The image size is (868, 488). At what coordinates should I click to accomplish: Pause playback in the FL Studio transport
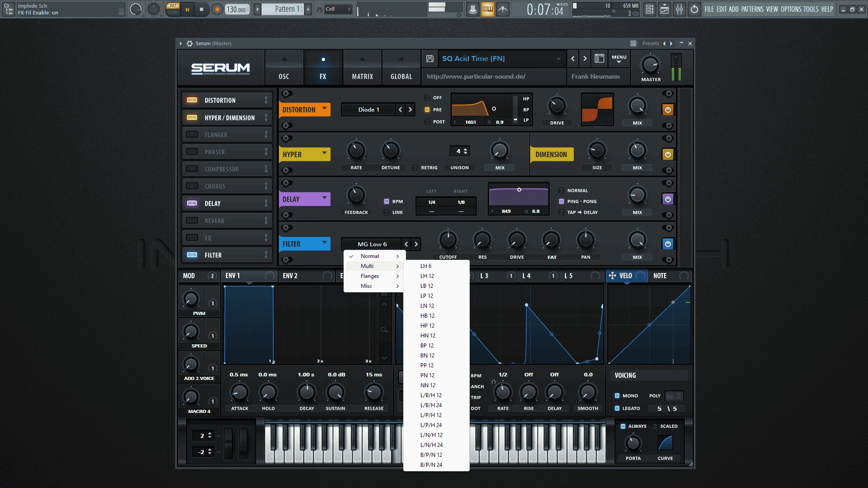point(187,9)
